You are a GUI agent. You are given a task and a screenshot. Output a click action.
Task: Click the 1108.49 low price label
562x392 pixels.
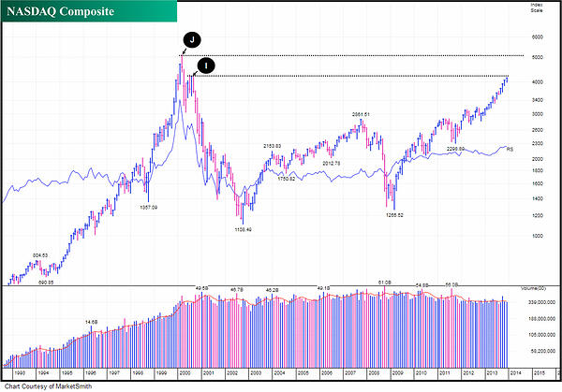tap(243, 229)
